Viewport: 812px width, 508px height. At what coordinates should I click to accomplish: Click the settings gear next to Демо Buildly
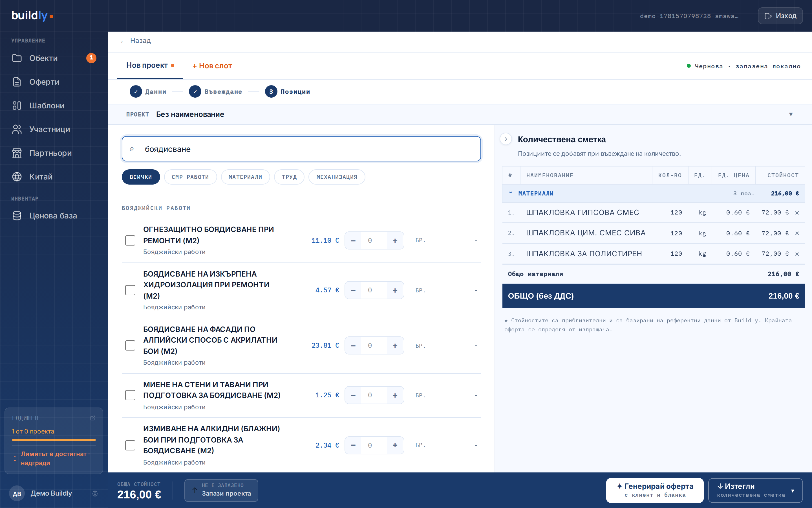click(x=95, y=493)
